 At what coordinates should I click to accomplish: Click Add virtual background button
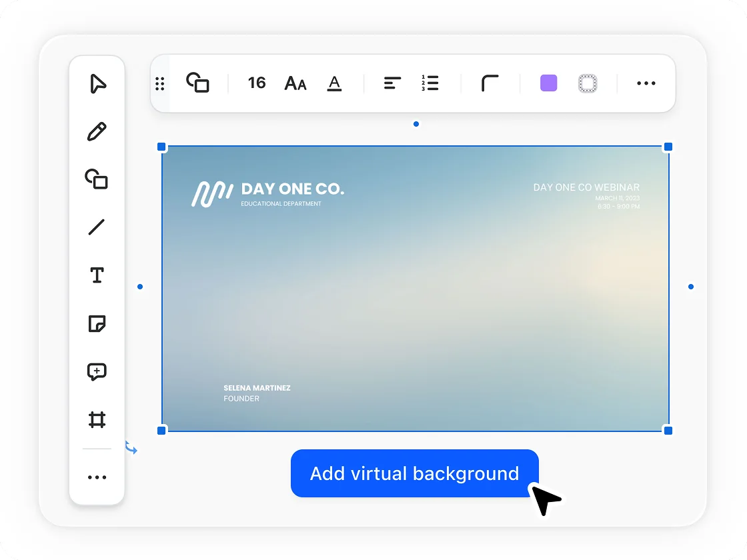click(x=414, y=473)
